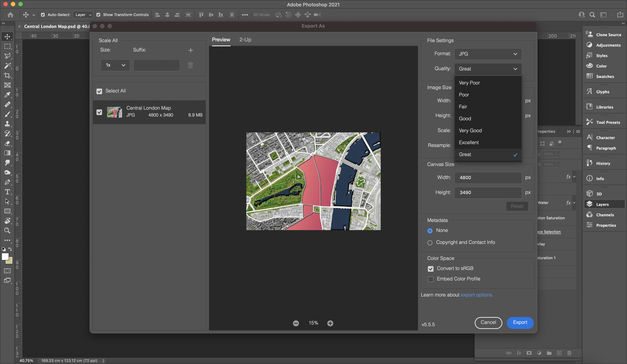This screenshot has height=364, width=627.
Task: Uncheck the Central London Map asset
Action: click(99, 112)
